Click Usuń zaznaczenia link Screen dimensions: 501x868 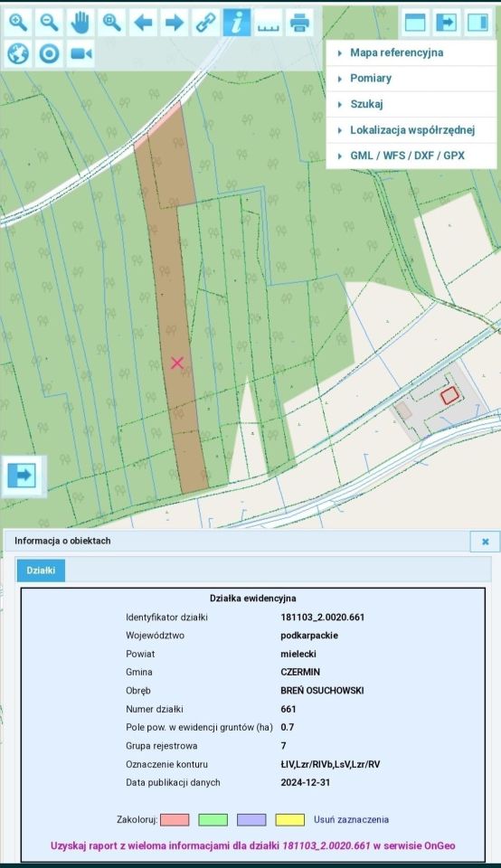351,819
